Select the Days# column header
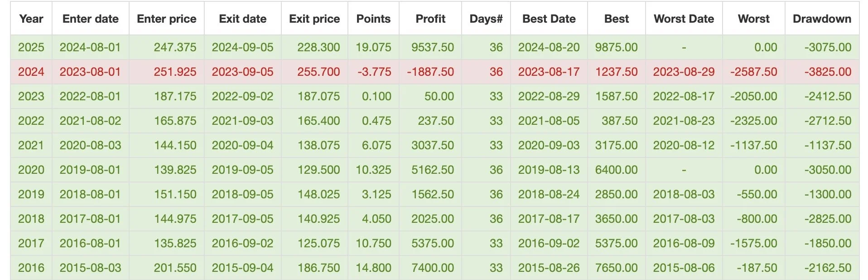 (x=486, y=19)
